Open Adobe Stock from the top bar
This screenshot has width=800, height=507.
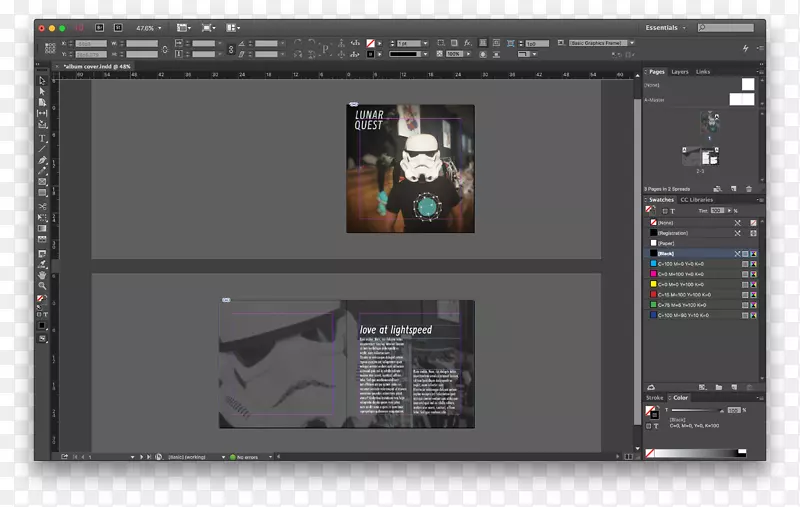(x=118, y=28)
